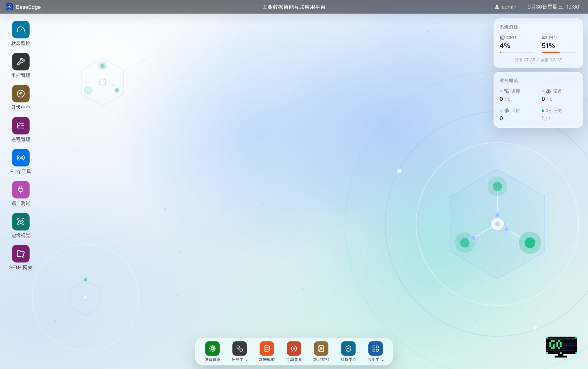Click the memory usage progress bar

coord(559,52)
